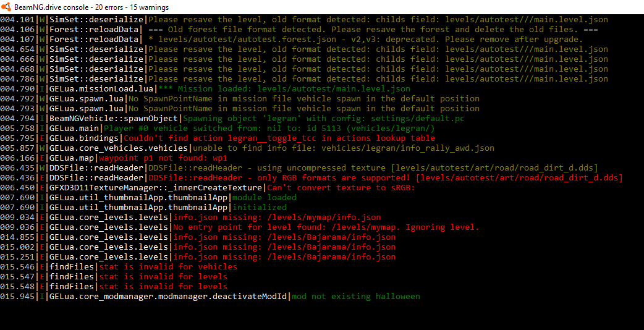Click the 'only RGB formats are supported!' error

coord(311,177)
